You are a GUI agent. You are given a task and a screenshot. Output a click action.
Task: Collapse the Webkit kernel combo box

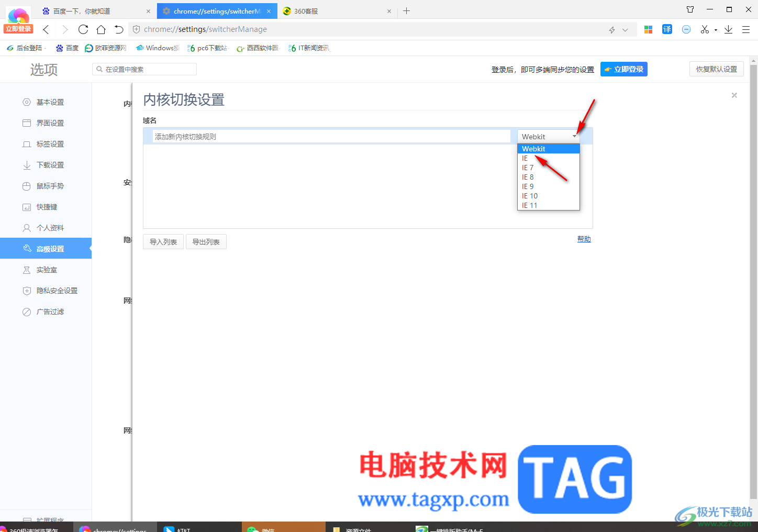pos(548,137)
